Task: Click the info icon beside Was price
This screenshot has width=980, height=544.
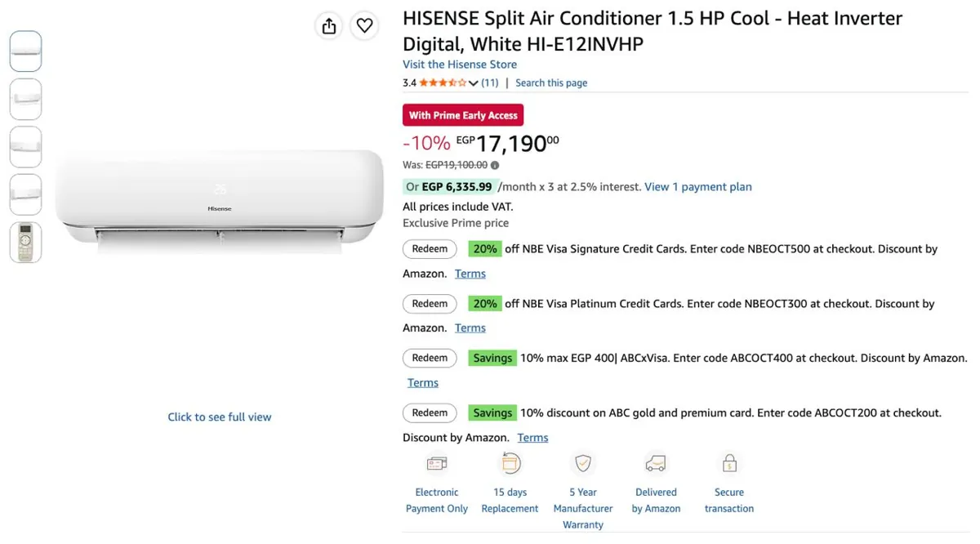Action: coord(495,165)
